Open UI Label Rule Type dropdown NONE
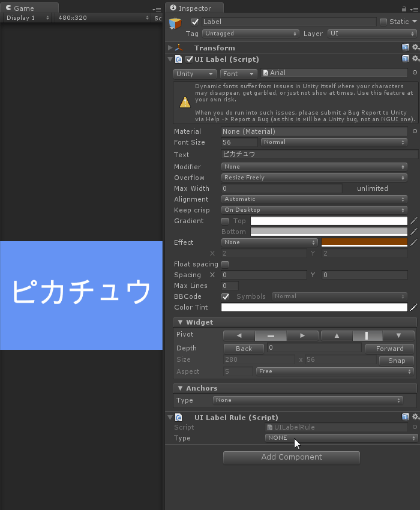This screenshot has height=510, width=420. [341, 438]
